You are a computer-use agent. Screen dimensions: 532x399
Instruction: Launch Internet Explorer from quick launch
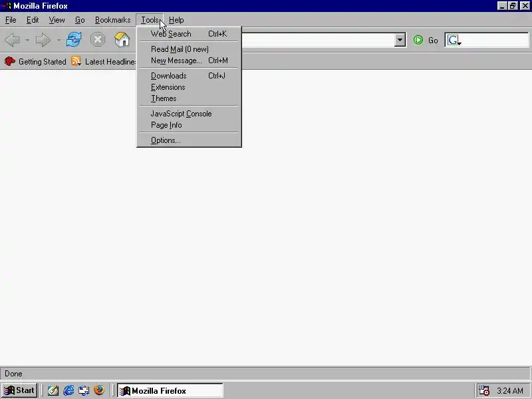click(68, 390)
